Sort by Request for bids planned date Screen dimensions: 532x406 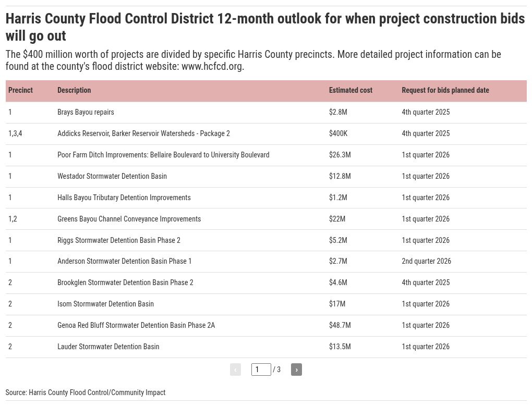point(445,90)
